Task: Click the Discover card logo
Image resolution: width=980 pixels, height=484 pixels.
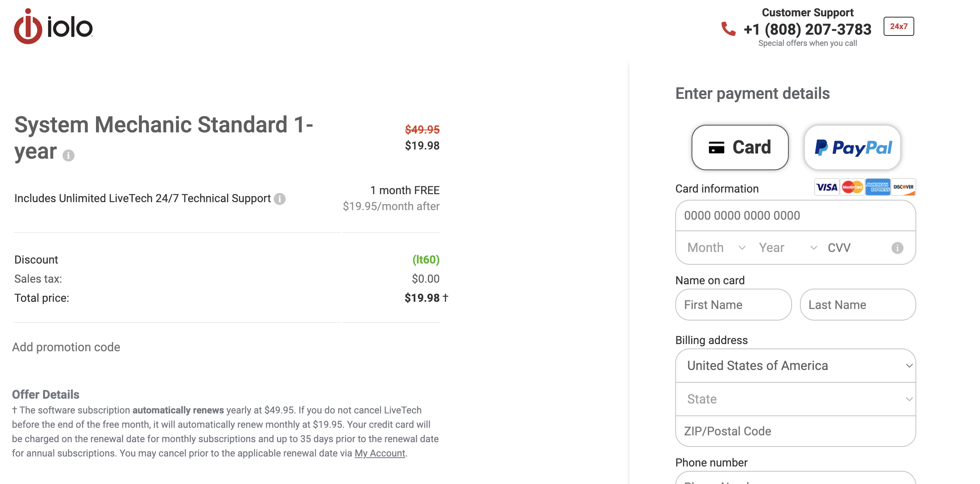Action: click(x=903, y=187)
